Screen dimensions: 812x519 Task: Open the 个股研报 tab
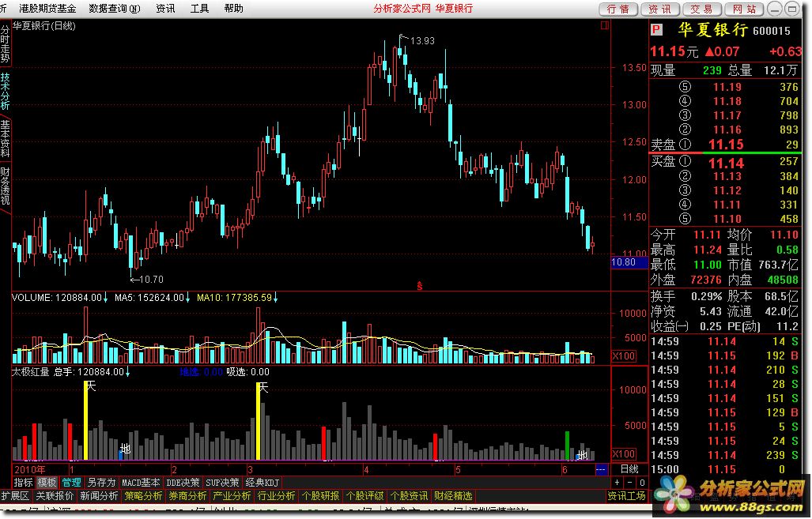coord(320,496)
